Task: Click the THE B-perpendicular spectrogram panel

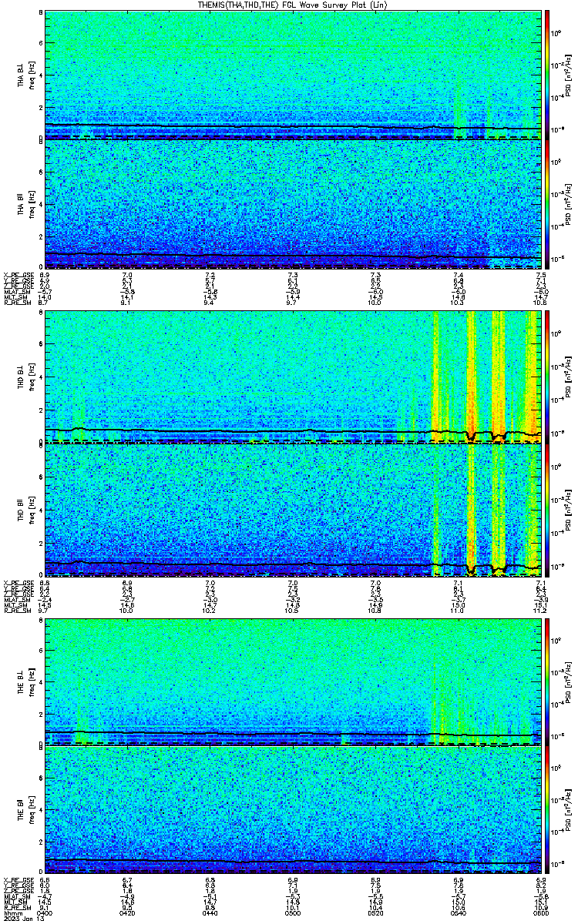Action: (x=293, y=681)
